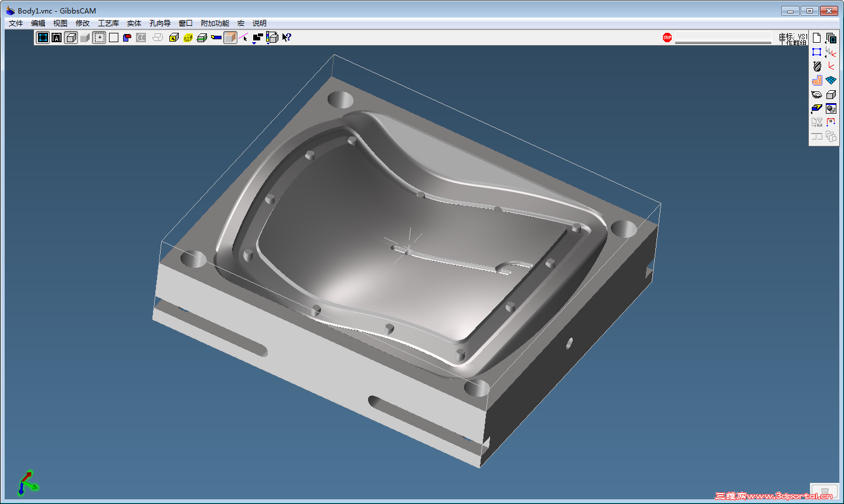Open the stacked windows flyout in right palette
Image resolution: width=844 pixels, height=504 pixels.
(x=831, y=38)
